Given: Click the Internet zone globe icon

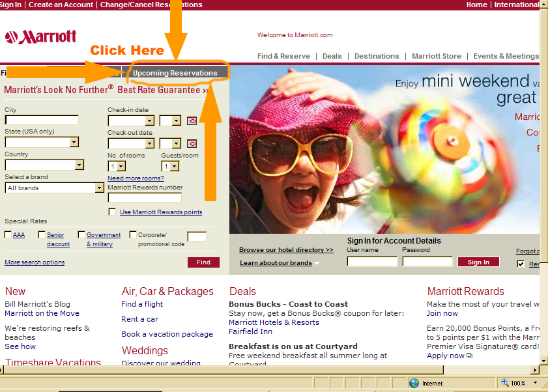Looking at the screenshot, I should click(x=414, y=384).
